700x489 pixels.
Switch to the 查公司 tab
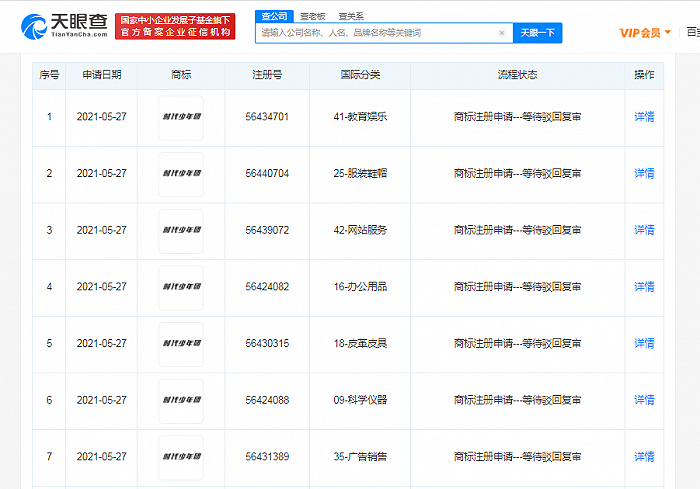coord(274,17)
